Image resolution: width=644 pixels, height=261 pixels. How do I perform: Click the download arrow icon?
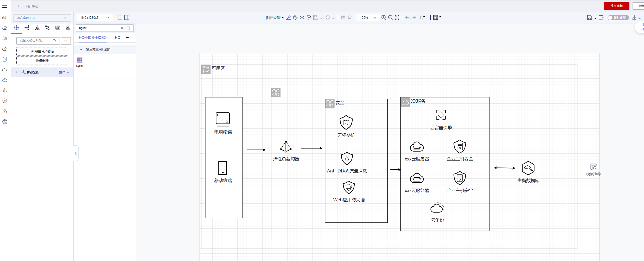(x=634, y=17)
